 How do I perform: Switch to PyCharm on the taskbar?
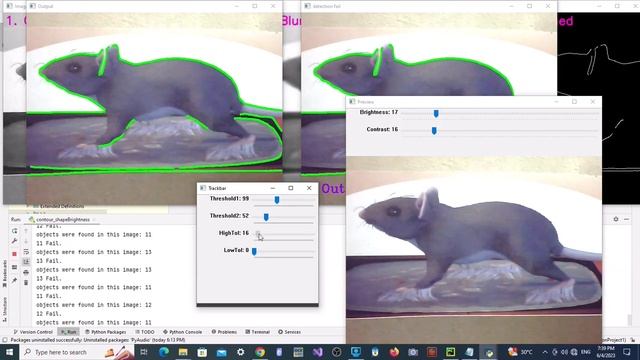(451, 352)
